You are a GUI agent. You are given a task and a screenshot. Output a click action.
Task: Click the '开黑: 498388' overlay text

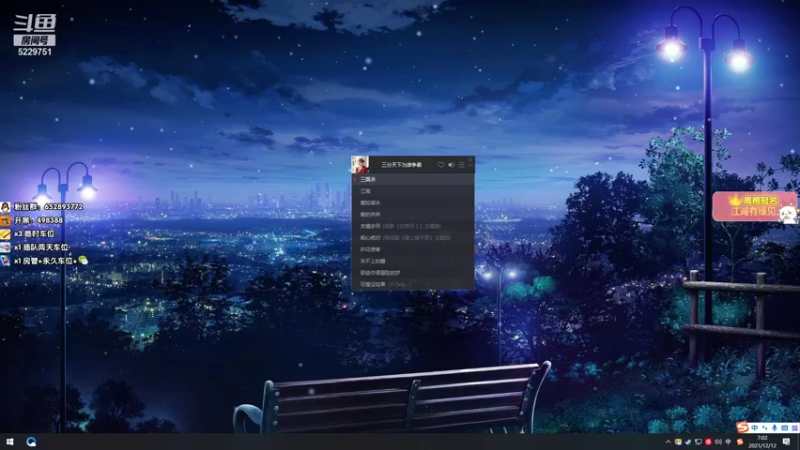pyautogui.click(x=38, y=220)
